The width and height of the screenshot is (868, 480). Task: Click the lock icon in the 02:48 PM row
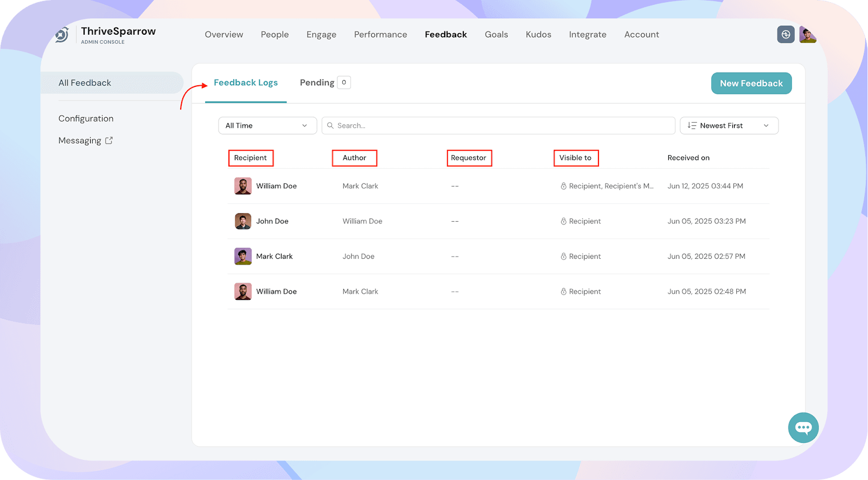[564, 292]
